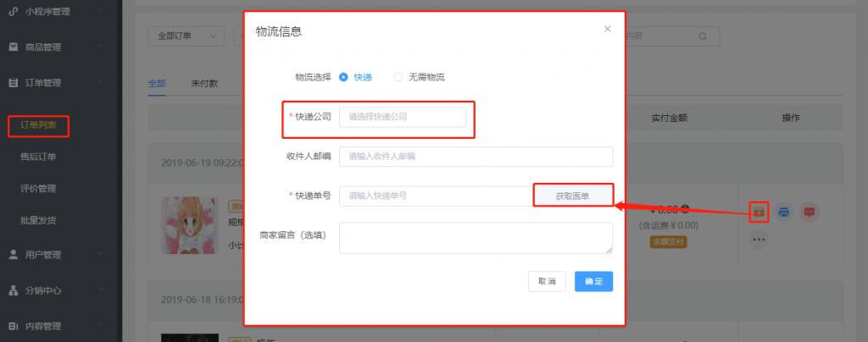Image resolution: width=868 pixels, height=342 pixels.
Task: Click the 商品管理 shopping bag icon
Action: (14, 47)
